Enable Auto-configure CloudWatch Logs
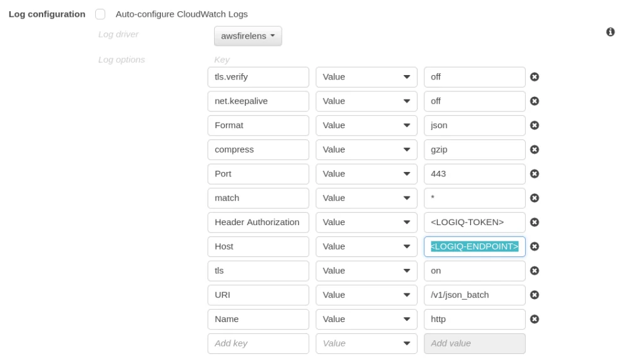 [x=100, y=14]
